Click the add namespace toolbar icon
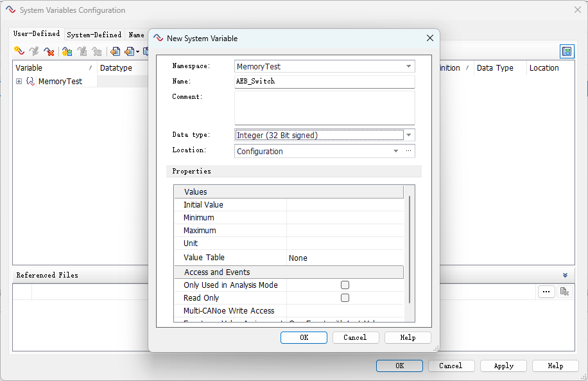This screenshot has height=381, width=588. (x=67, y=51)
